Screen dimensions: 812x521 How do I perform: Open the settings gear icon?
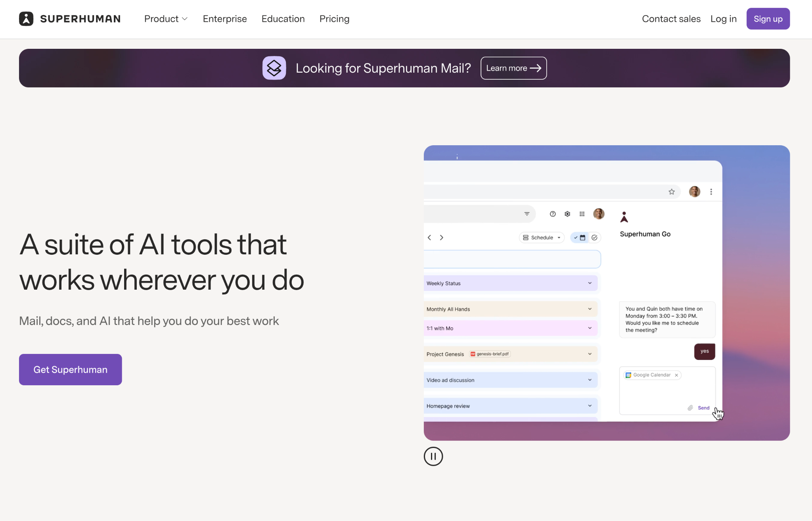point(567,214)
